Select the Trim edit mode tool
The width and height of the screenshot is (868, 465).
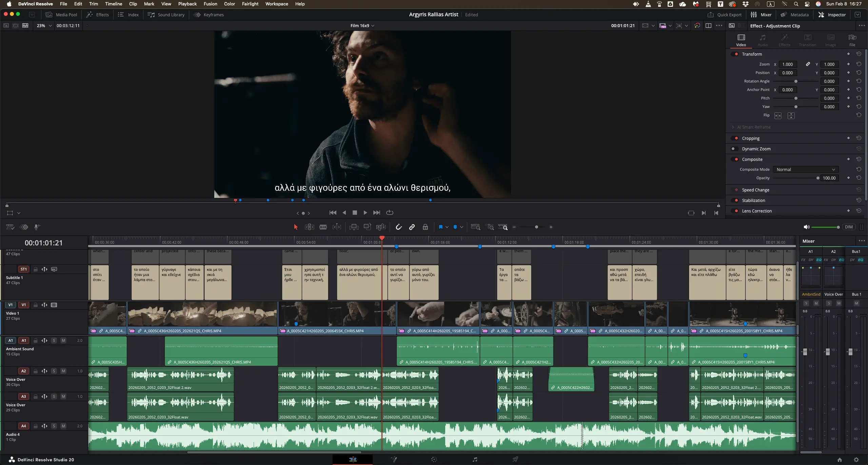(x=309, y=227)
